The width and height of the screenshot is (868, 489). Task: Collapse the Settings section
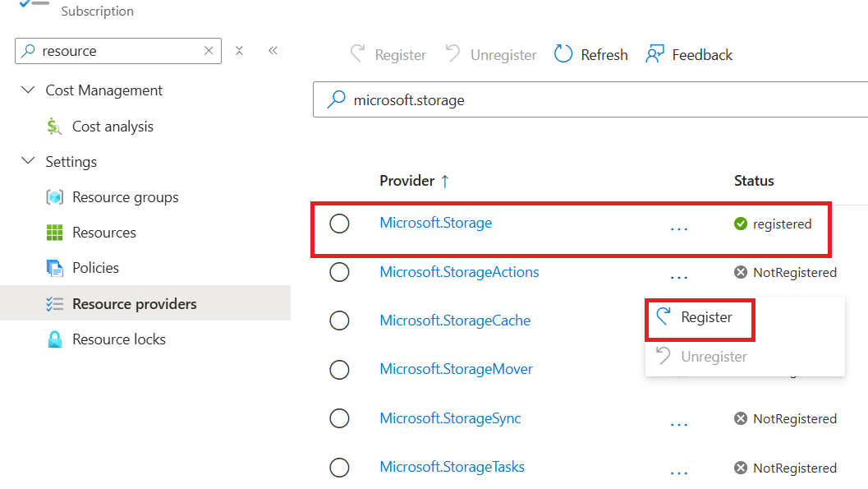point(28,161)
